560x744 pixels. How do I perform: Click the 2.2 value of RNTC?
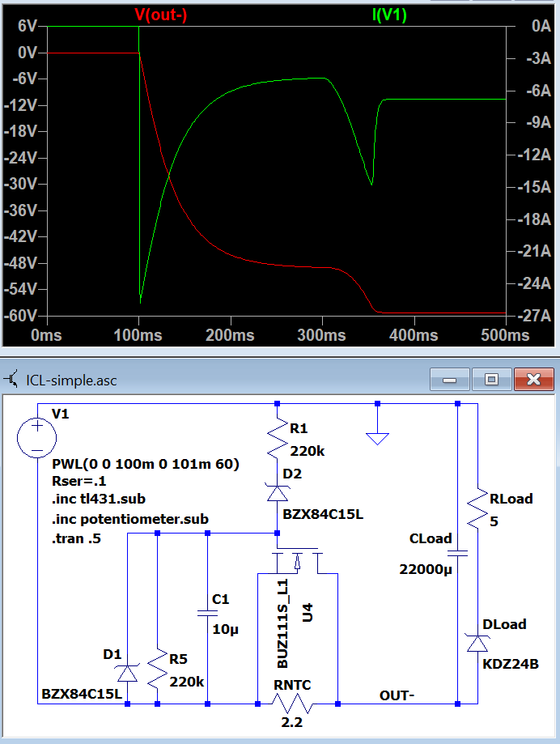[x=291, y=722]
